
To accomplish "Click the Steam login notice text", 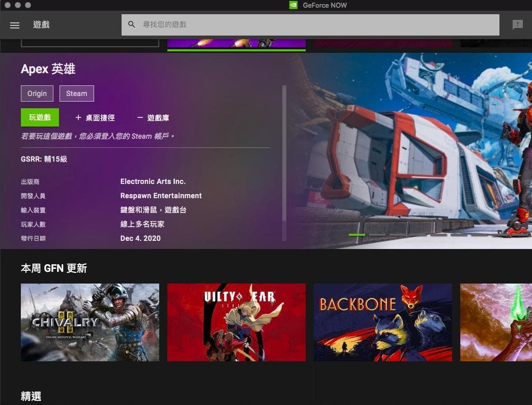I will (x=98, y=136).
